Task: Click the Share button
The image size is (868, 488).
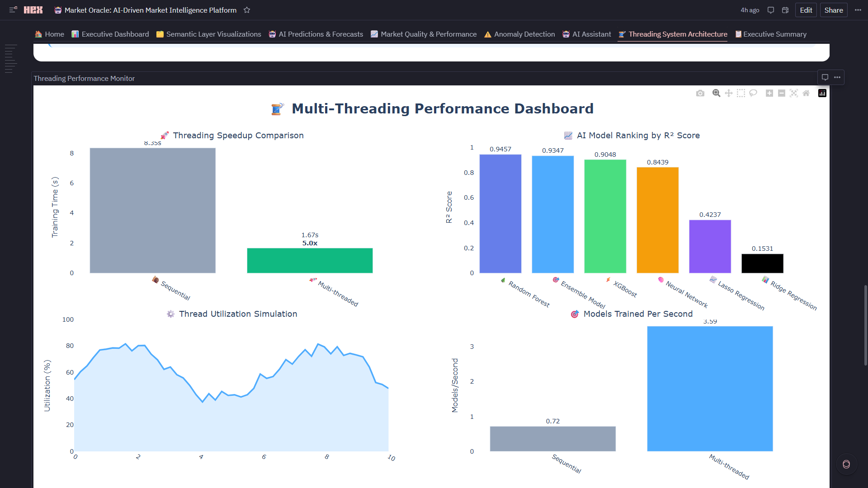Action: point(833,10)
